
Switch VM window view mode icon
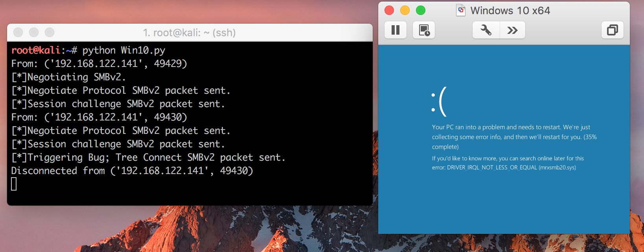point(613,30)
